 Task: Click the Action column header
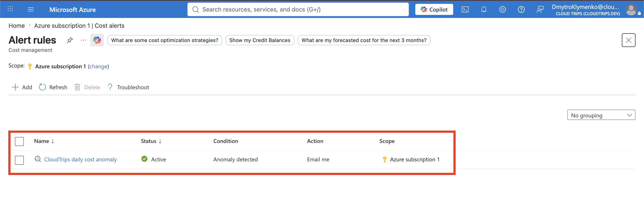coord(315,141)
